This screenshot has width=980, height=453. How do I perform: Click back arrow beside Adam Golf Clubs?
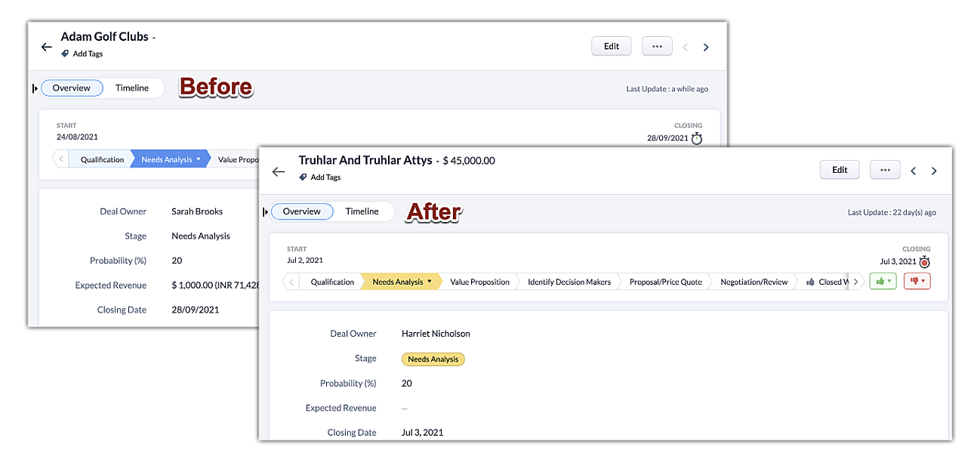47,47
